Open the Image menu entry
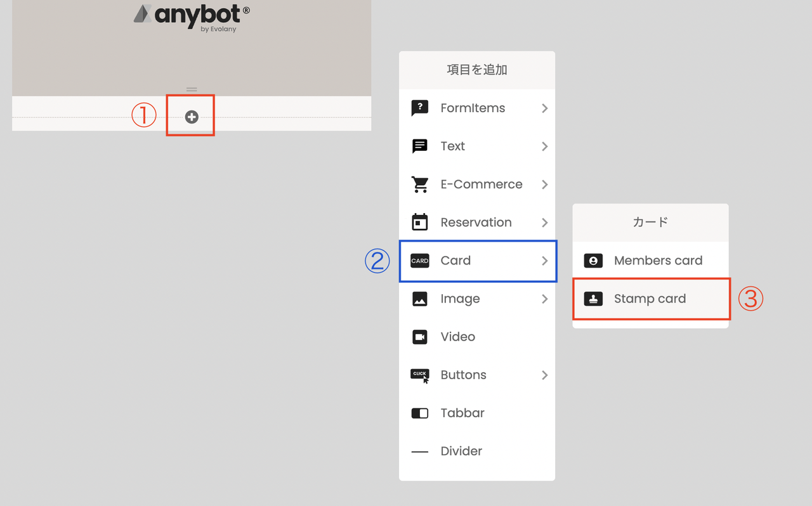 477,299
